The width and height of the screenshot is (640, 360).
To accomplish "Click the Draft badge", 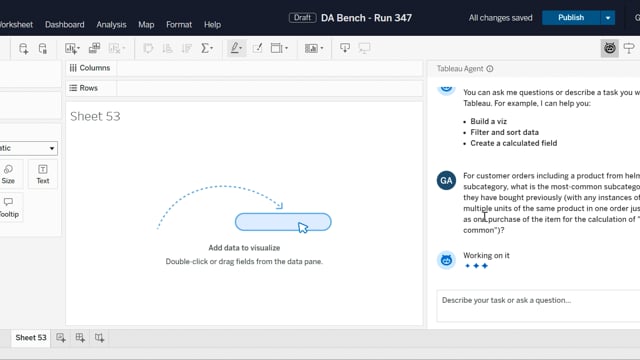I will point(302,18).
